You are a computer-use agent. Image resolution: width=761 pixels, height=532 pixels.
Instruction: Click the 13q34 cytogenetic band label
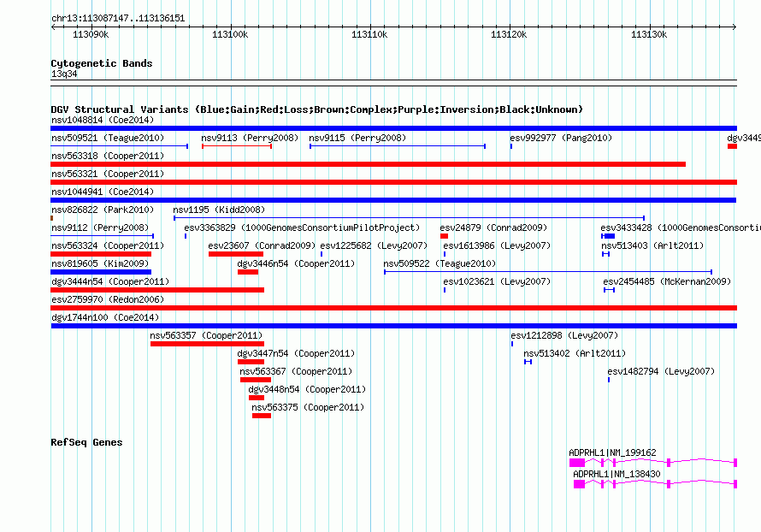[64, 74]
